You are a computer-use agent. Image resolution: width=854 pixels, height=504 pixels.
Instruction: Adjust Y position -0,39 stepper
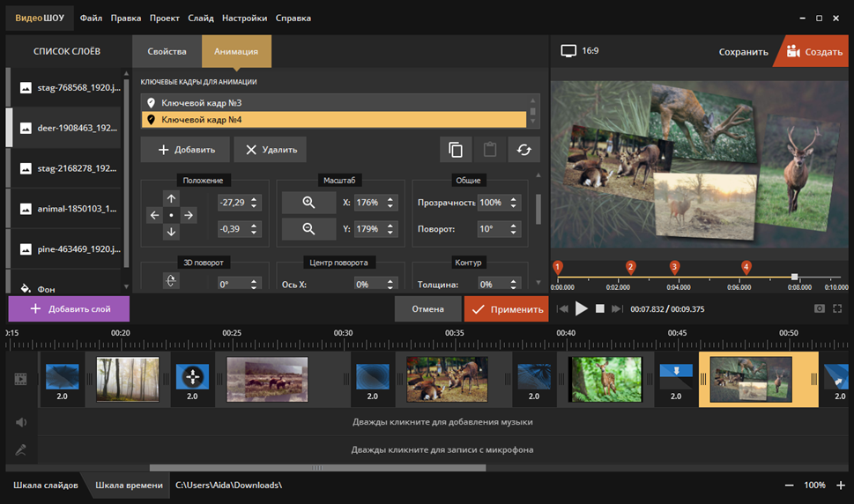254,229
